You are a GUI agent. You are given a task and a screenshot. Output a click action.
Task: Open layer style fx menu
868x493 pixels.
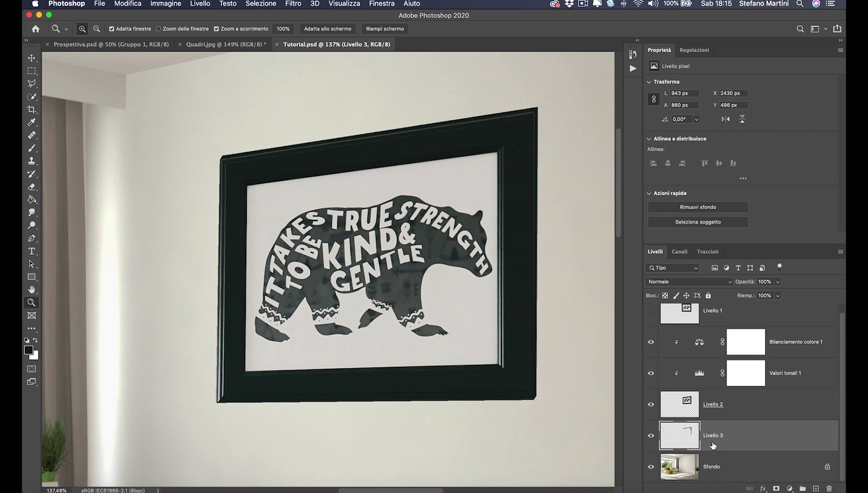point(763,488)
